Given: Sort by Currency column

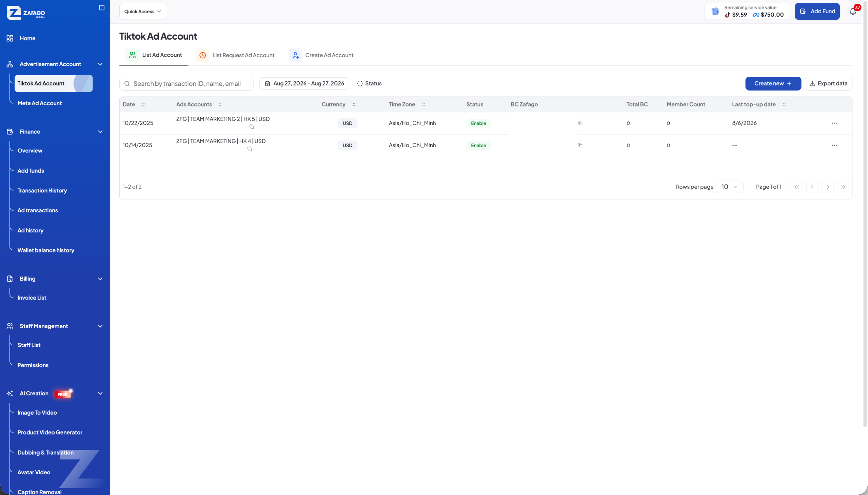Looking at the screenshot, I should pyautogui.click(x=354, y=104).
